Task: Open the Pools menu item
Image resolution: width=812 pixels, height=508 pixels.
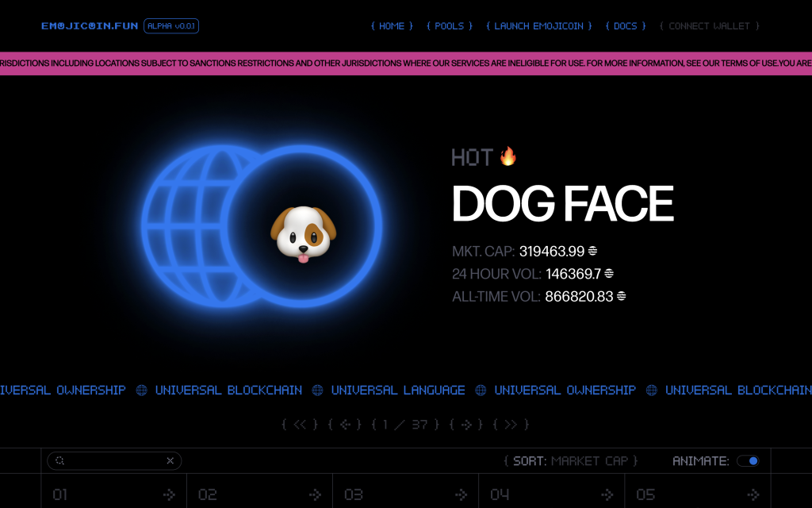Action: [x=450, y=26]
